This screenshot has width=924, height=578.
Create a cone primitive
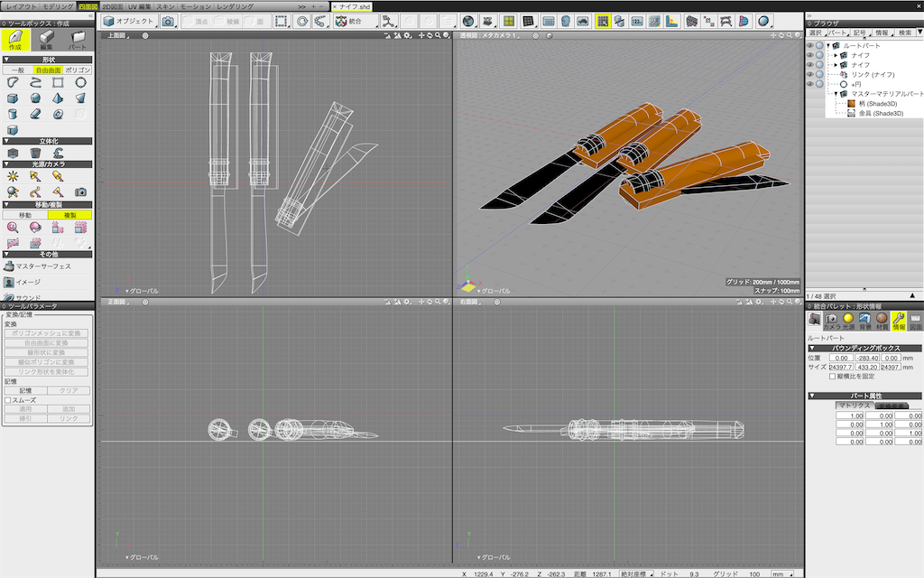pos(80,98)
